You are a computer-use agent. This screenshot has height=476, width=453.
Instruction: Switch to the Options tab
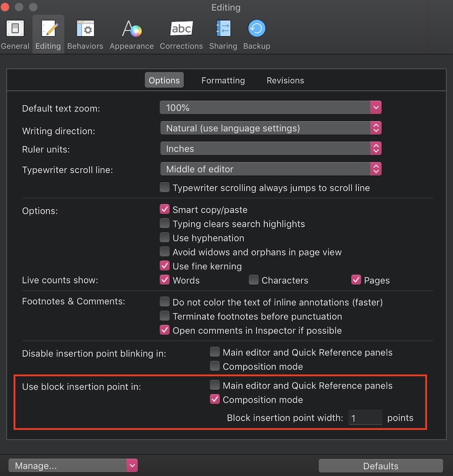point(164,80)
